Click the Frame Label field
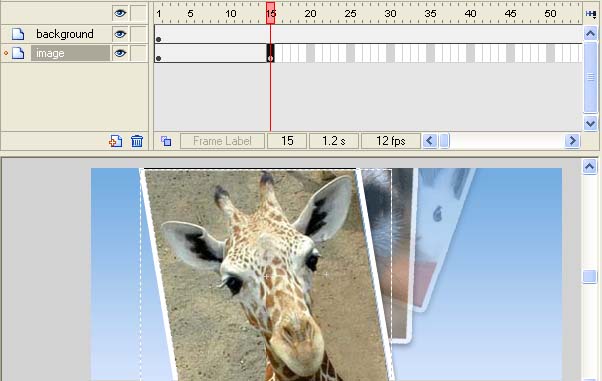The height and width of the screenshot is (381, 602). click(x=222, y=141)
